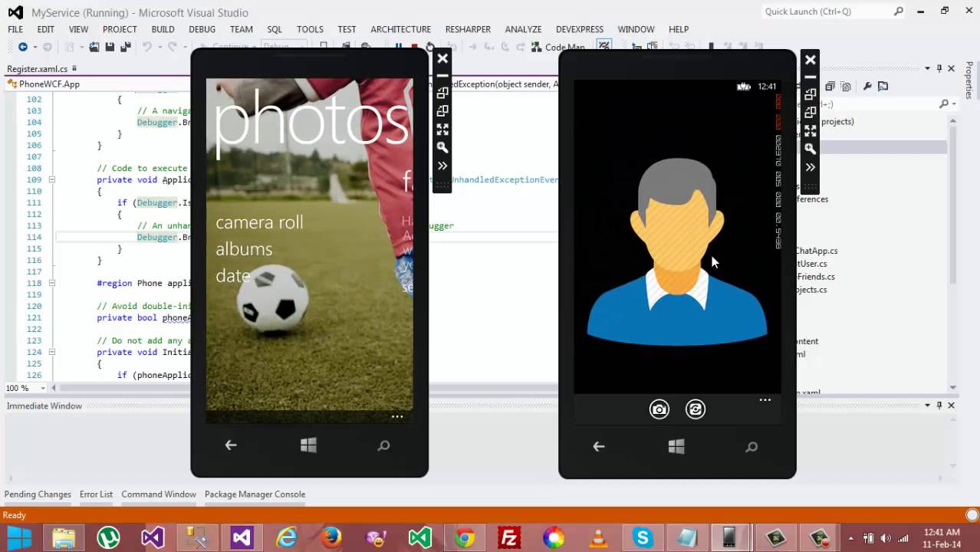
Task: Open Solution Explorer window position dropdown
Action: pos(927,68)
